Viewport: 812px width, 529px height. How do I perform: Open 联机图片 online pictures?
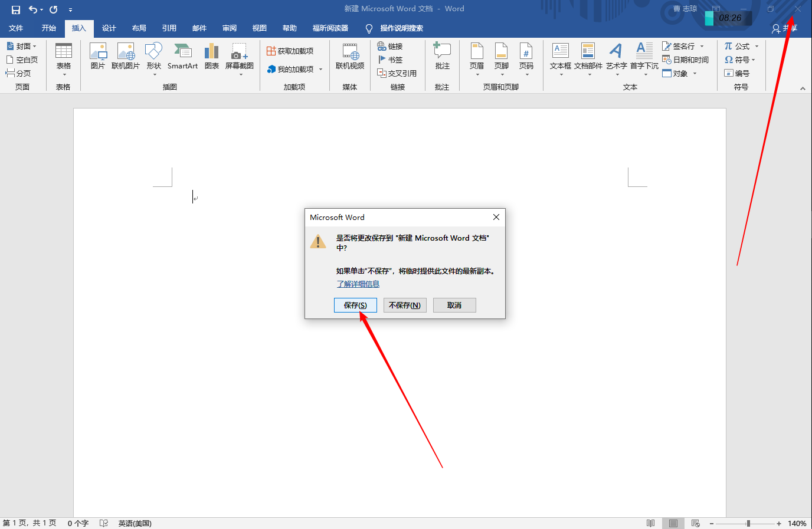tap(126, 56)
